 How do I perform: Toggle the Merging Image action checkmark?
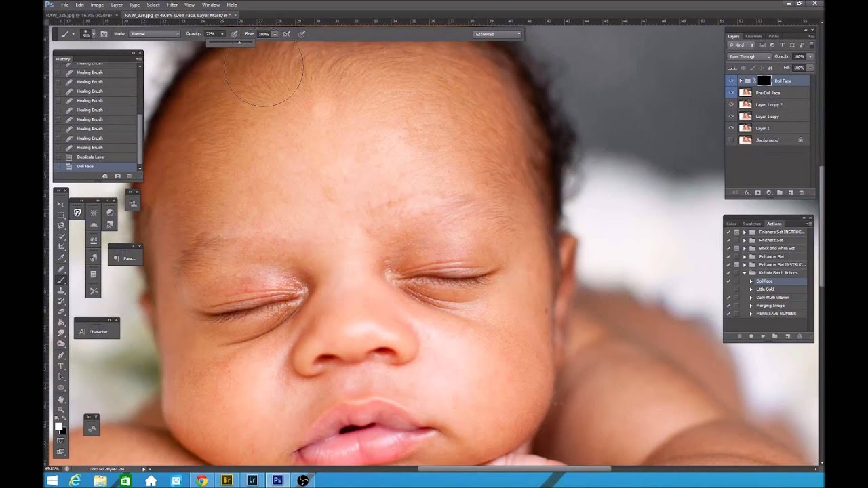(x=728, y=306)
